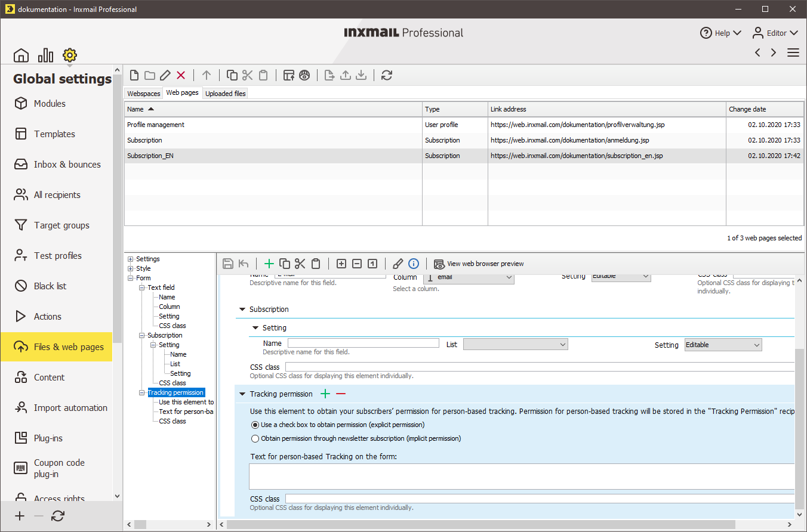Edit the selected web page with the pencil icon
The image size is (807, 532).
click(165, 75)
